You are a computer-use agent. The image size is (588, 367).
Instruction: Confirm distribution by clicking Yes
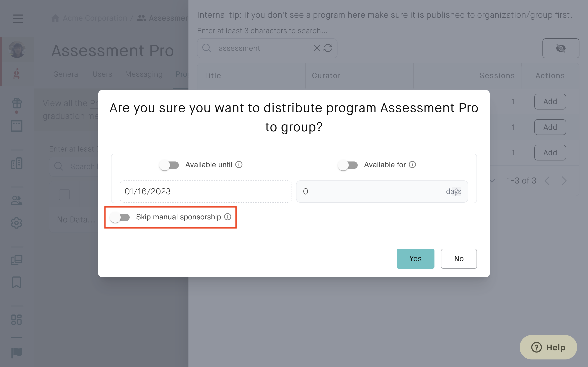(x=415, y=259)
